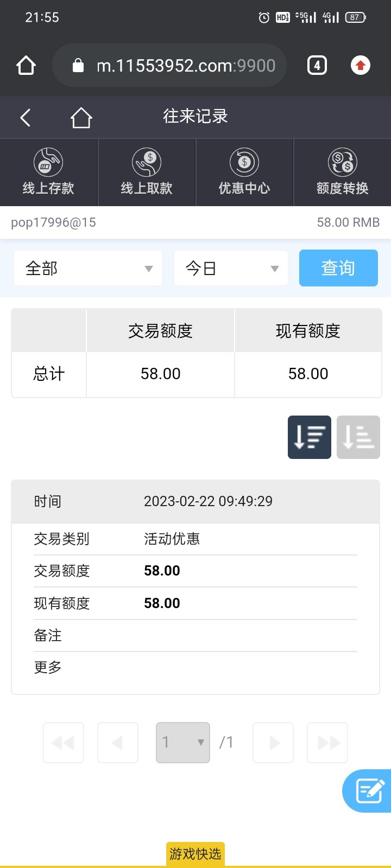Tap the address bar URL field
This screenshot has width=391, height=868.
pyautogui.click(x=185, y=66)
